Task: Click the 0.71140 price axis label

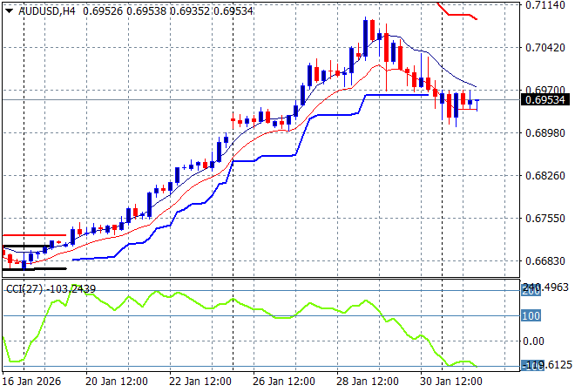Action: click(x=545, y=5)
